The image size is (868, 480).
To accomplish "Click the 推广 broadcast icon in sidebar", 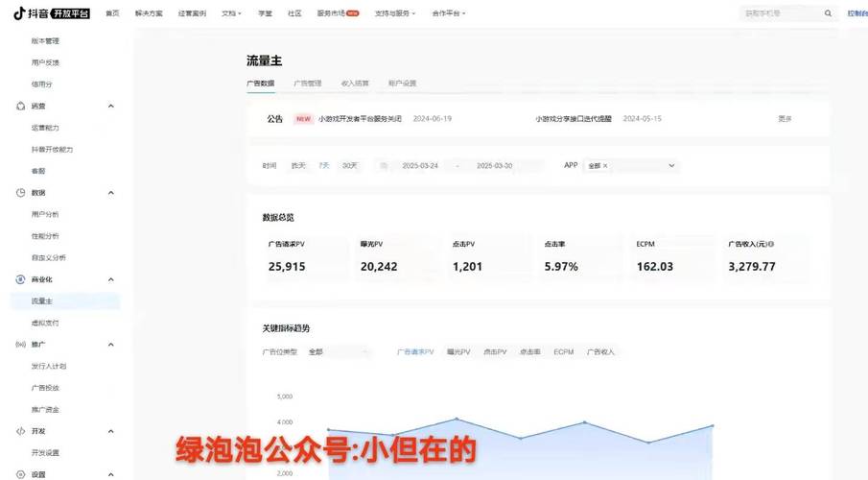I will tap(20, 345).
